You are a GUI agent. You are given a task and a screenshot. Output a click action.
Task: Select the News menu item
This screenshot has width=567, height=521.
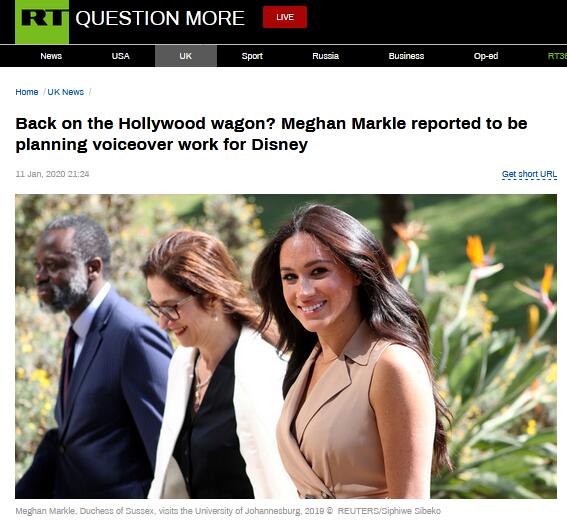coord(51,56)
